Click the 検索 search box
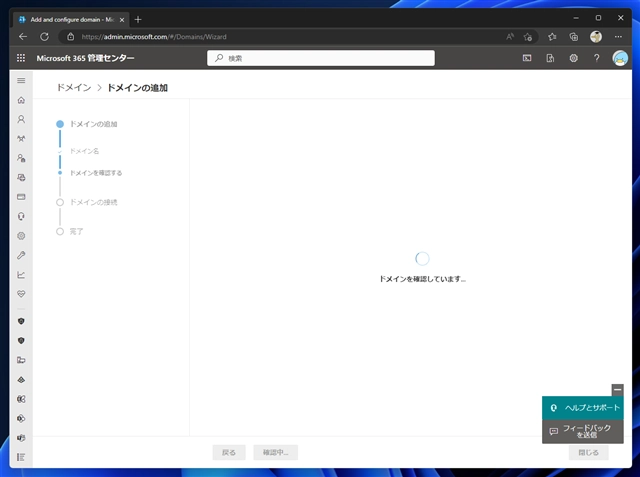Screen dimensions: 640x477 coord(321,58)
